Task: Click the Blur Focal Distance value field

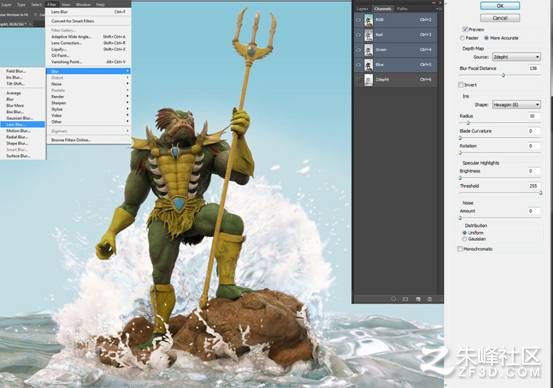Action: point(533,68)
